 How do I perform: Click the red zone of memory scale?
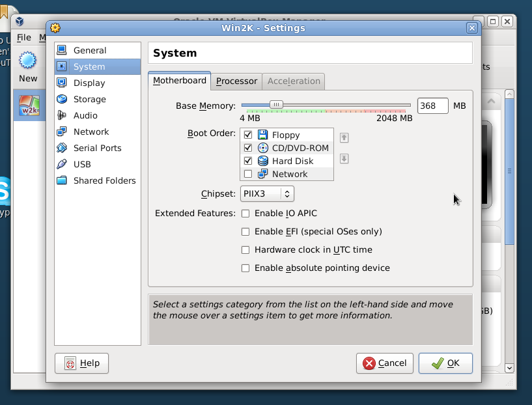pos(385,111)
